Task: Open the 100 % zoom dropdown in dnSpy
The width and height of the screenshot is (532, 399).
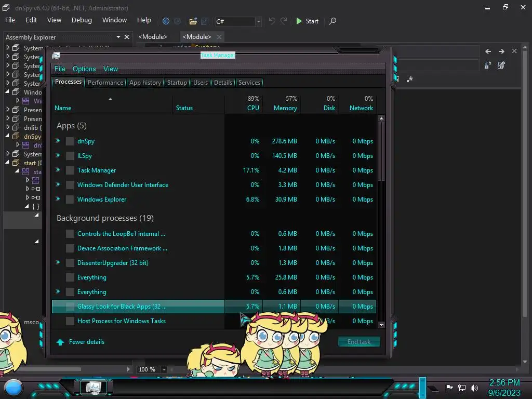Action: [x=164, y=369]
